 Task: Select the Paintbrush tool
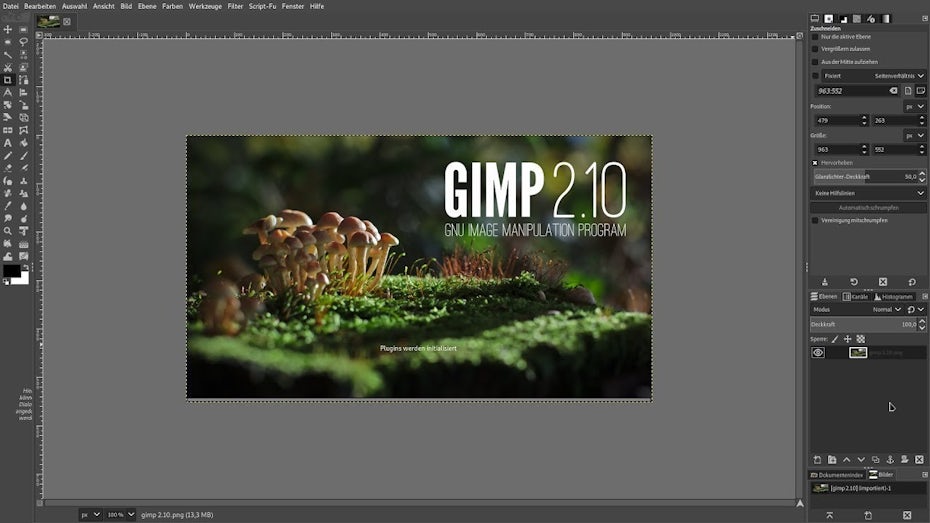click(x=24, y=155)
